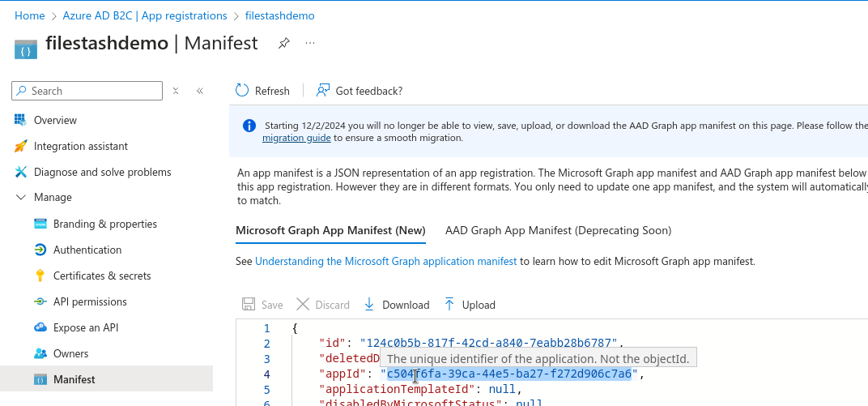This screenshot has height=406, width=868.
Task: Open Azure AD B2C App registrations breadcrumb
Action: (145, 16)
